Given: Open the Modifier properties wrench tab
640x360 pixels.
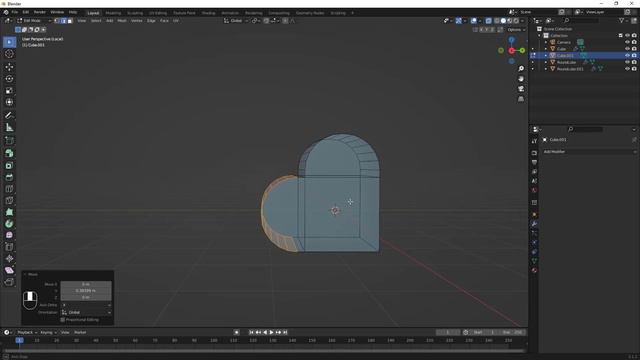Looking at the screenshot, I should [x=534, y=224].
